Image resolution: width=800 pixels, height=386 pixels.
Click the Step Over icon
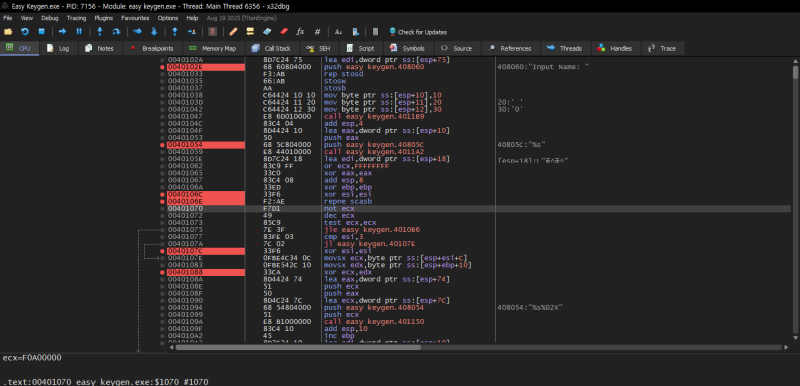click(x=116, y=32)
